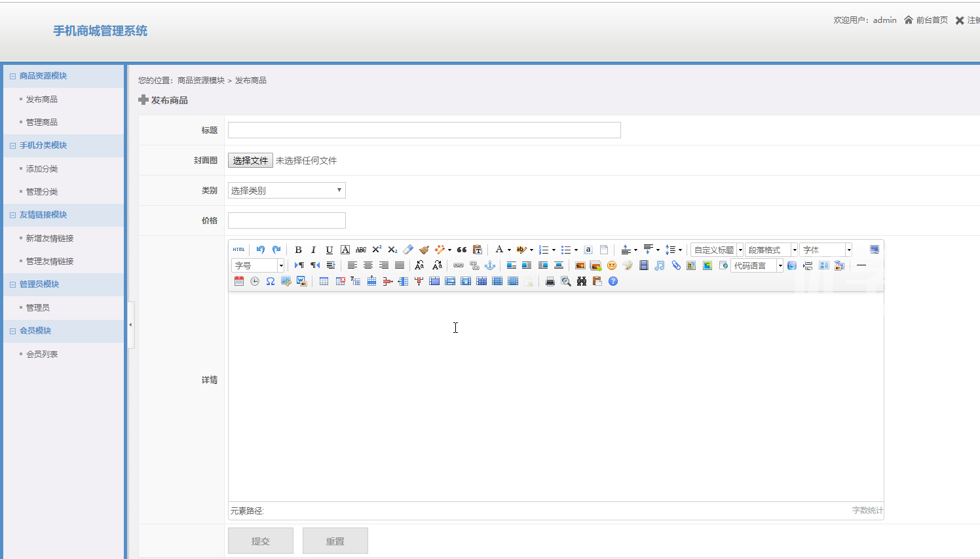Click the anchor icon in the toolbar
980x559 pixels.
[x=490, y=265]
